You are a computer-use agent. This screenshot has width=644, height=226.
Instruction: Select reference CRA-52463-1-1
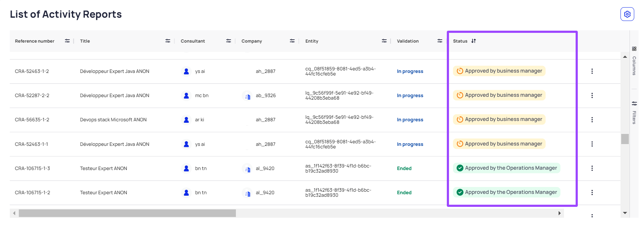pos(31,144)
